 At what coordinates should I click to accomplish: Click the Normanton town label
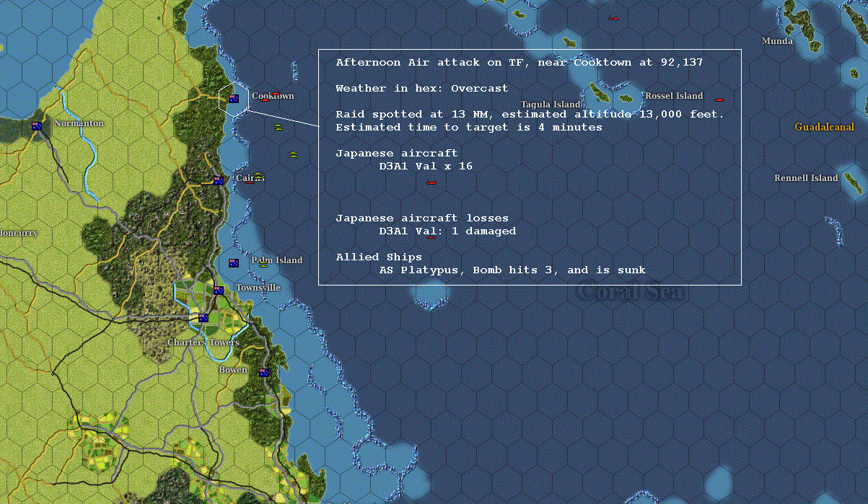pyautogui.click(x=79, y=123)
